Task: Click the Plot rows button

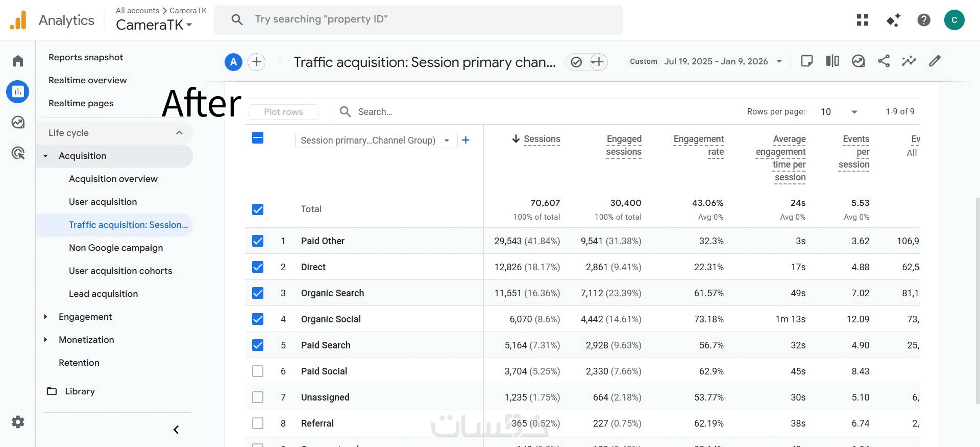Action: 283,112
